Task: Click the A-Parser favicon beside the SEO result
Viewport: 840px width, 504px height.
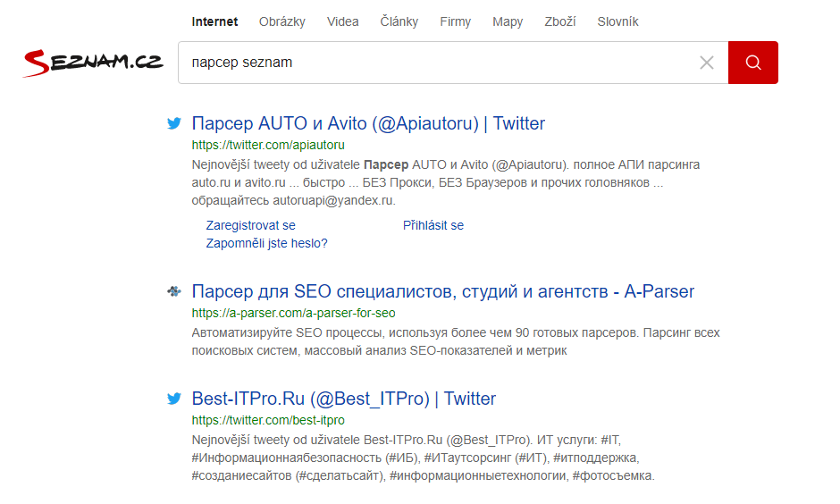Action: click(174, 291)
